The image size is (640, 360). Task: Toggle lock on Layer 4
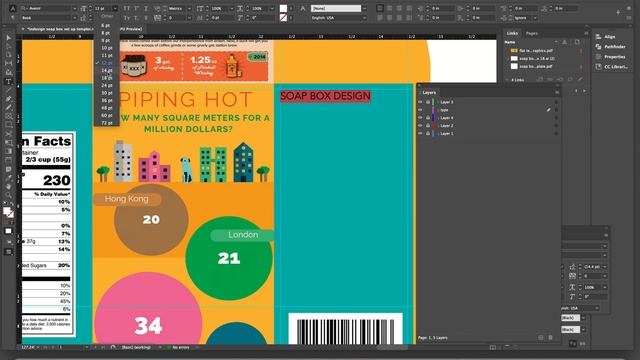(x=427, y=118)
